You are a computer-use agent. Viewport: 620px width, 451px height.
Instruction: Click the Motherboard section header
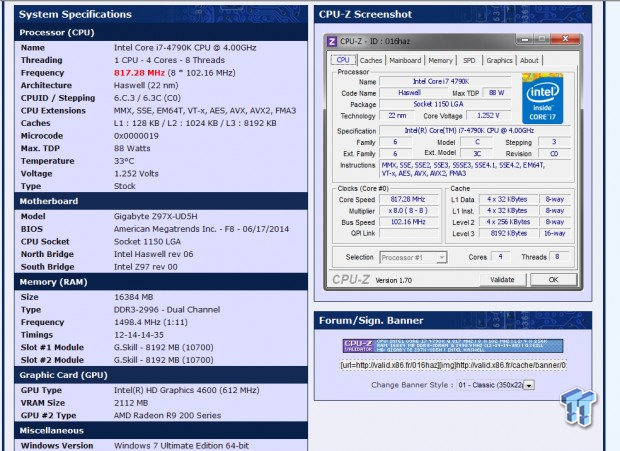(161, 201)
